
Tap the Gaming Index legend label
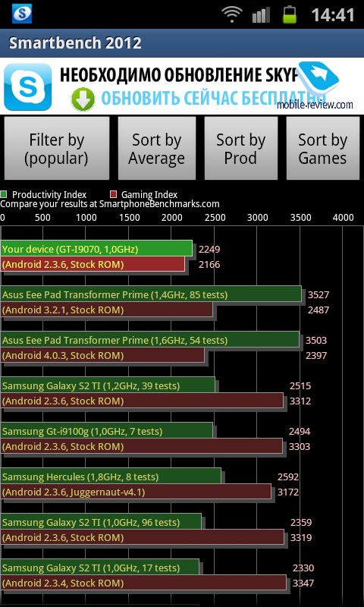click(x=149, y=195)
